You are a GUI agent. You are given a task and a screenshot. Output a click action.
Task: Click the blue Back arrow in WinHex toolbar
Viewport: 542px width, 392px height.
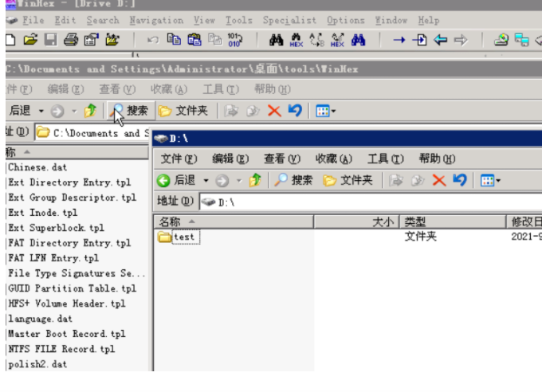click(440, 40)
